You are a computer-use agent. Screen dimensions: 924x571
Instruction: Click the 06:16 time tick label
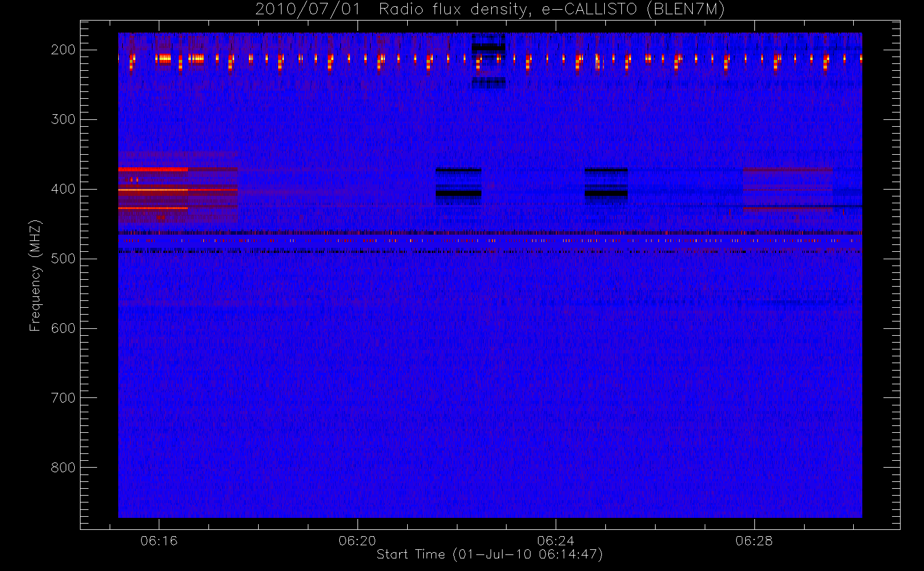159,541
